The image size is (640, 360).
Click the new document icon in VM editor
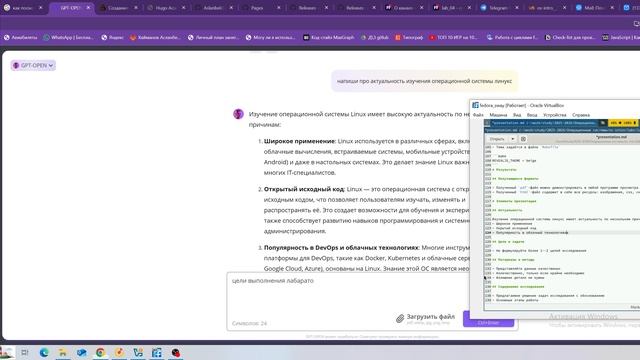523,139
